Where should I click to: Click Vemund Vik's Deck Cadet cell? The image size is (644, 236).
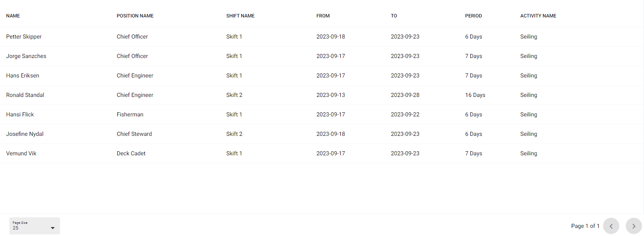131,153
